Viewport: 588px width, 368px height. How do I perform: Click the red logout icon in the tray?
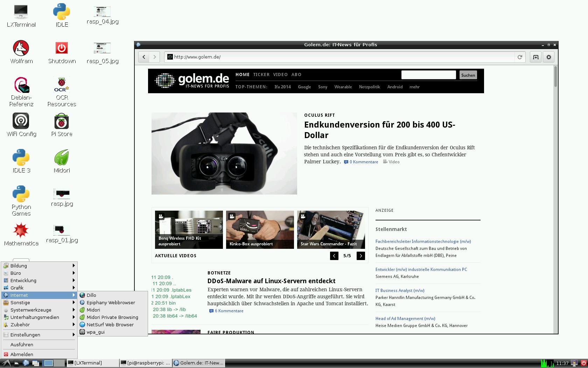click(x=584, y=363)
